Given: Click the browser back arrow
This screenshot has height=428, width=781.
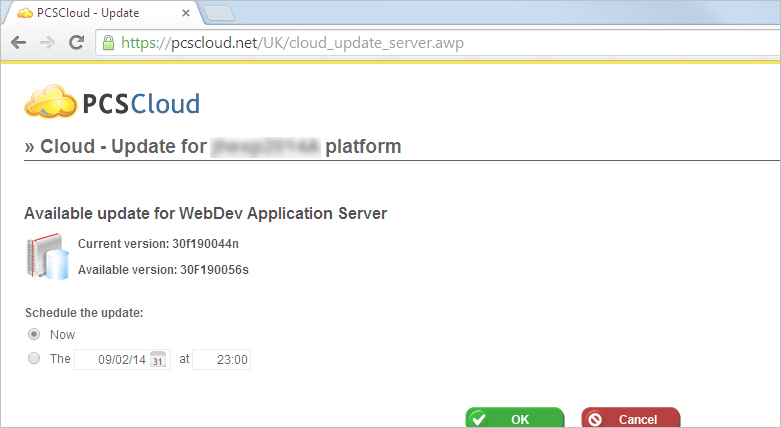Looking at the screenshot, I should pos(18,43).
